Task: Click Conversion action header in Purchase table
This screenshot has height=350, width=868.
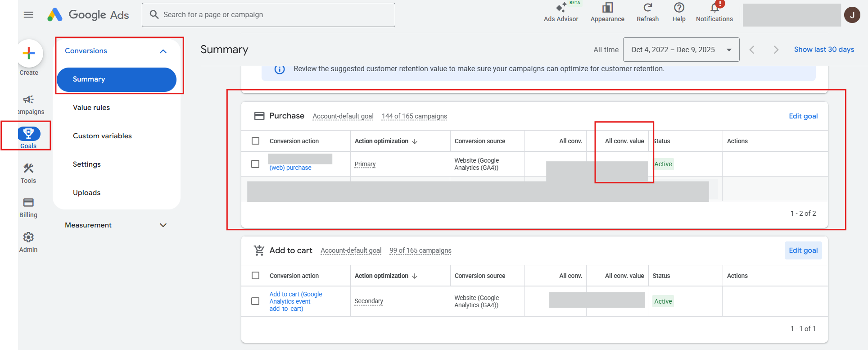Action: [294, 141]
